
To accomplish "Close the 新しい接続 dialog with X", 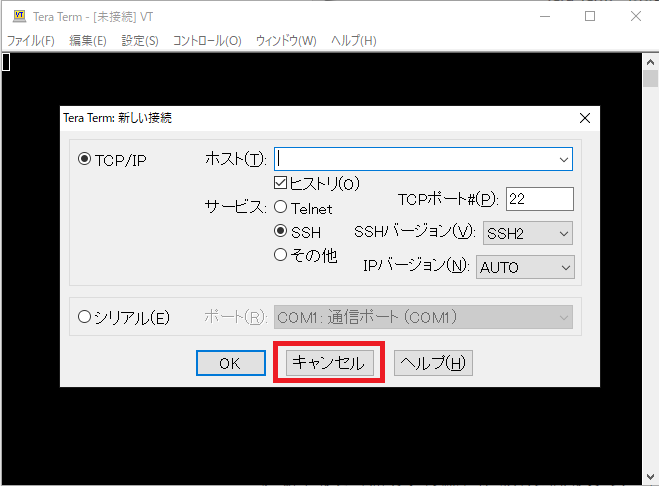I will pyautogui.click(x=585, y=118).
